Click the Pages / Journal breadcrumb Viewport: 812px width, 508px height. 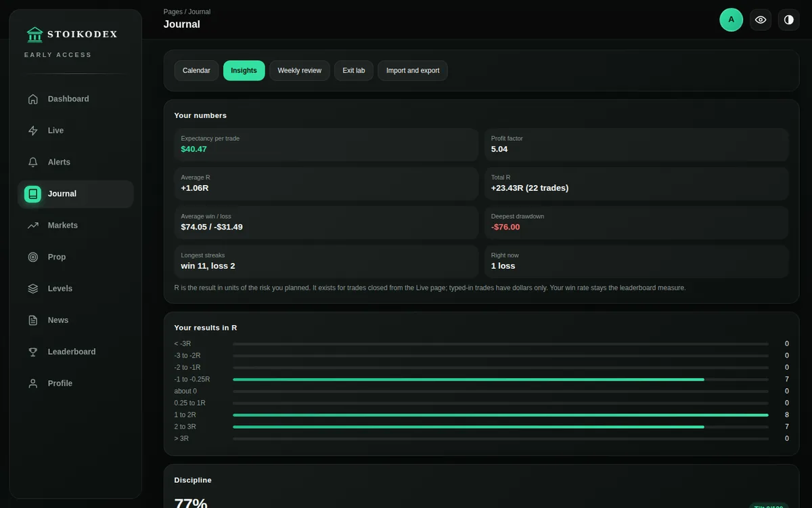click(x=187, y=12)
